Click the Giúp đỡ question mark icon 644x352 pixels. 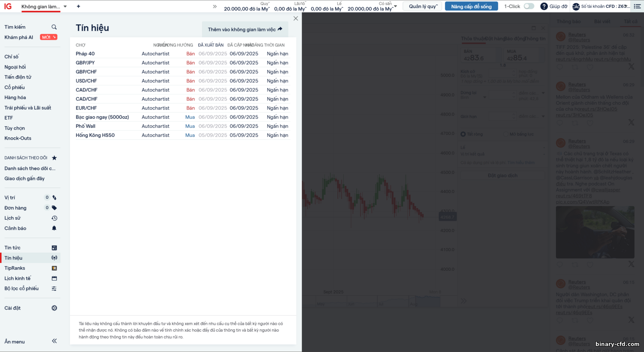[544, 6]
